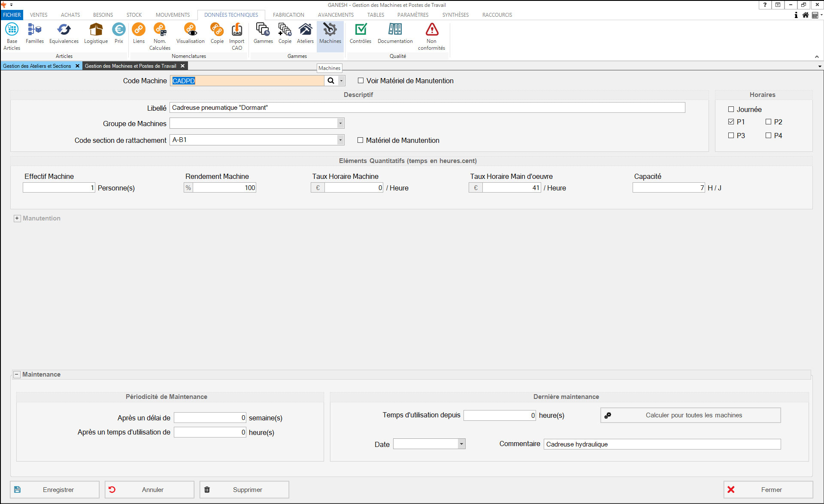Enable Voir Matériel de Manutention checkbox
The image size is (824, 504).
tap(360, 81)
